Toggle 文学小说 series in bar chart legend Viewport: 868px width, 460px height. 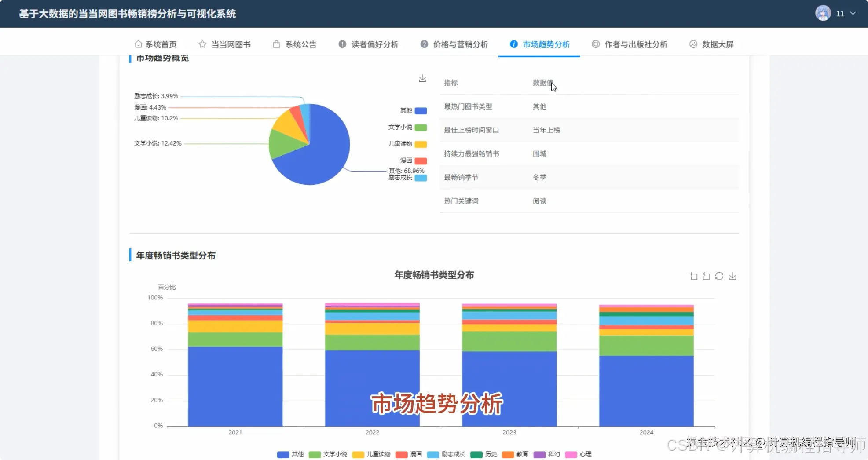tap(328, 454)
